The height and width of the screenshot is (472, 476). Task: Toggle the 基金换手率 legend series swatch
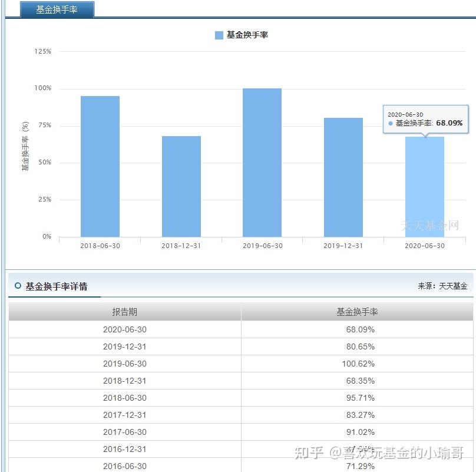(x=219, y=35)
